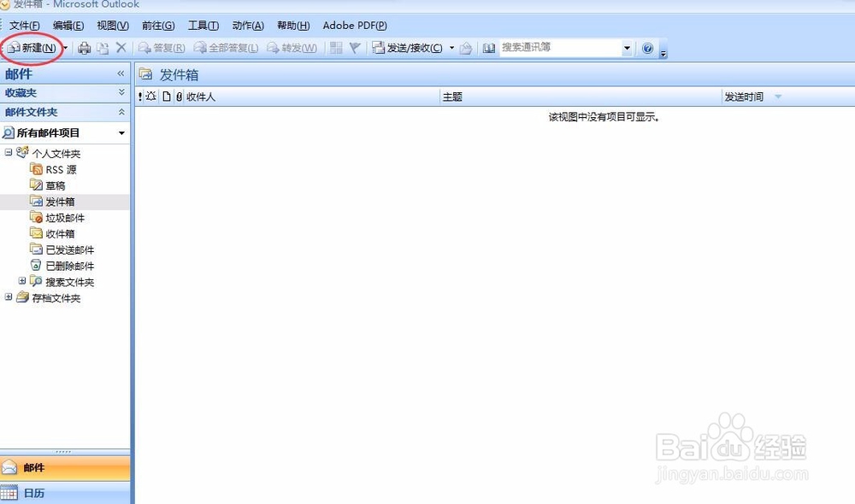Open the Address Book icon

[489, 49]
